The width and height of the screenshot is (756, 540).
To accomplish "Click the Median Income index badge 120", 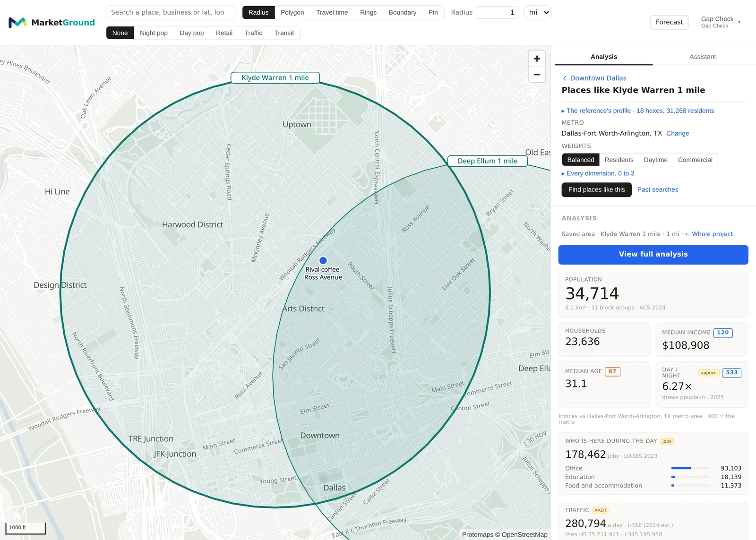I will pos(723,333).
